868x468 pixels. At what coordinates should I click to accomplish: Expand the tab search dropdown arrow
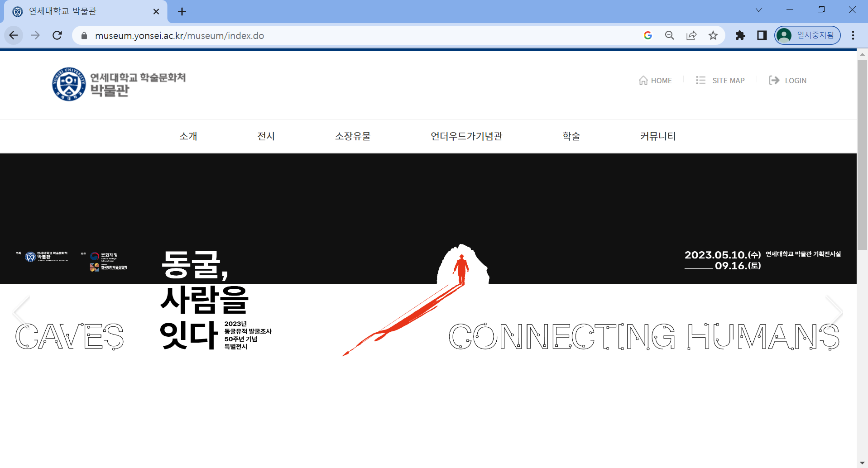point(759,10)
